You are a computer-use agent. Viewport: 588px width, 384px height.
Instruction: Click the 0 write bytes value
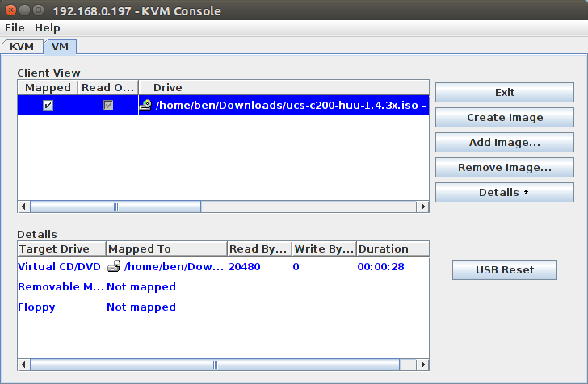click(296, 267)
